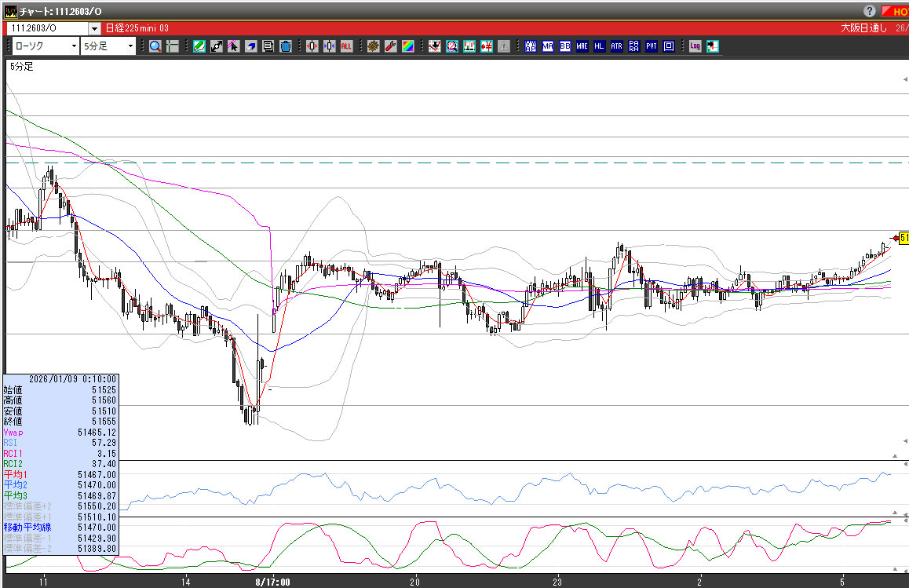The width and height of the screenshot is (909, 588).
Task: Click the PVT pivot indicator button
Action: pyautogui.click(x=652, y=46)
